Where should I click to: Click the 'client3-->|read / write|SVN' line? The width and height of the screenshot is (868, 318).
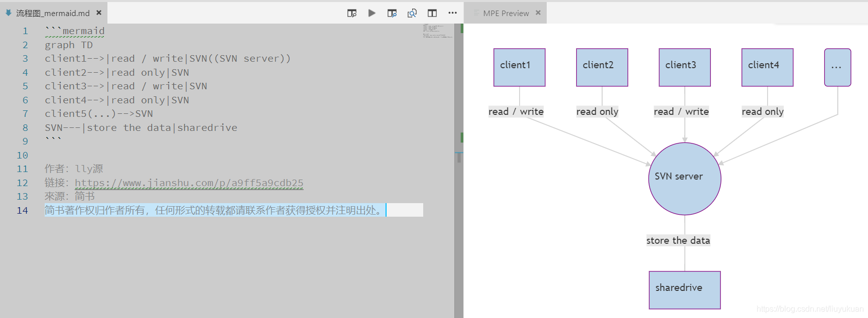pos(126,86)
